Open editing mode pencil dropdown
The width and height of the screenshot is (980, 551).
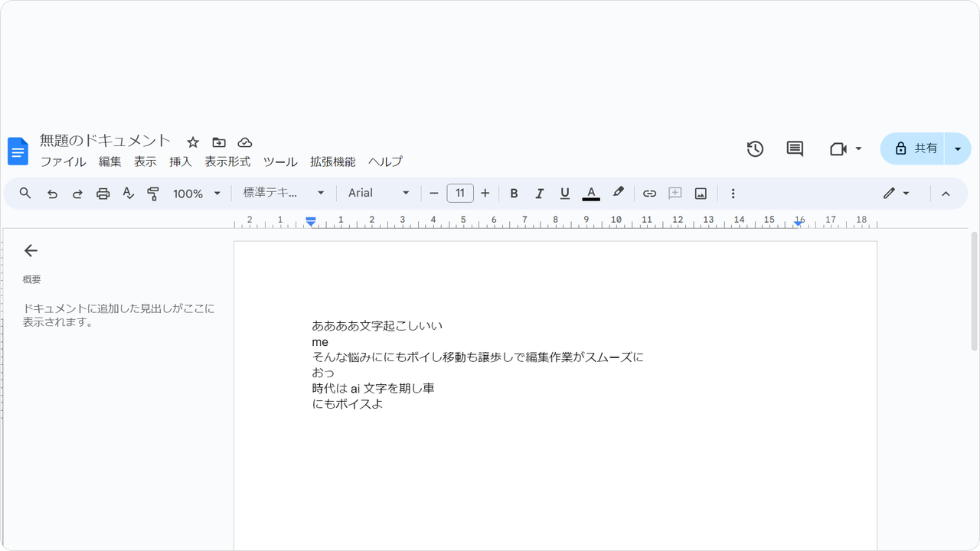coord(896,194)
